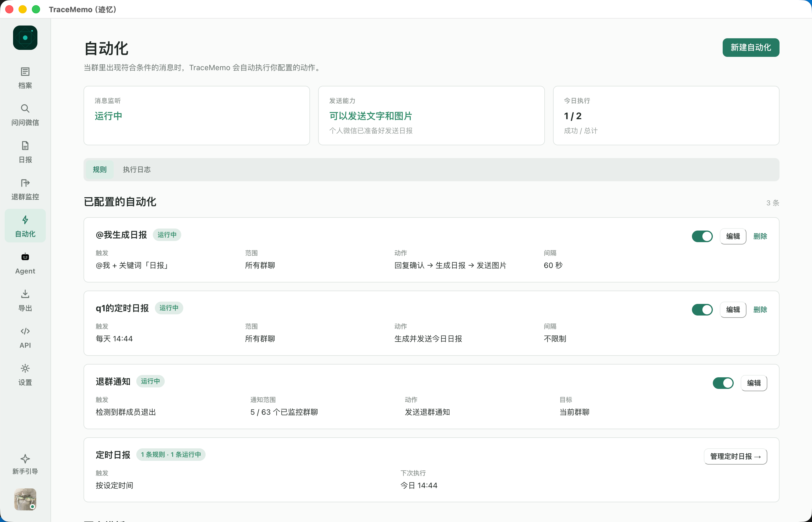Open the Agent robot icon
812x522 pixels.
(25, 257)
